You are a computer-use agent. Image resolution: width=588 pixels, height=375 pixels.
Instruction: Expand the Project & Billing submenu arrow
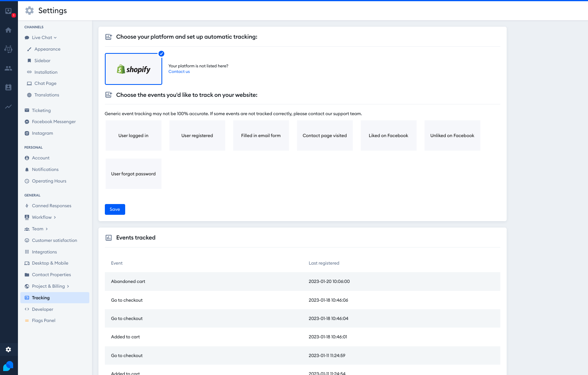click(68, 287)
